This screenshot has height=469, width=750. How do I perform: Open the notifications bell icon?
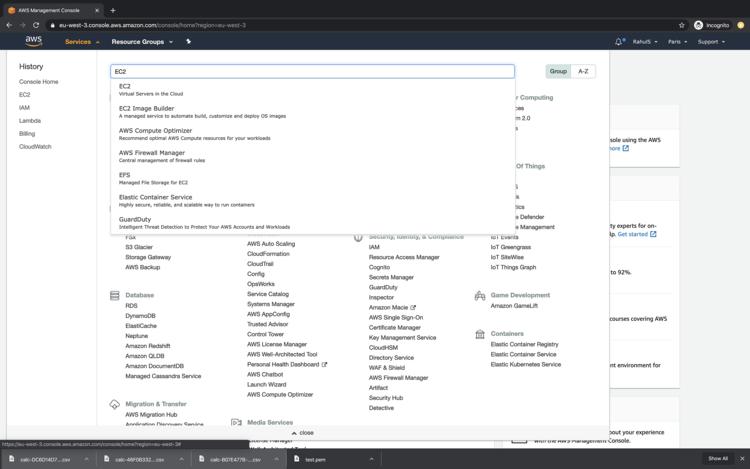620,42
